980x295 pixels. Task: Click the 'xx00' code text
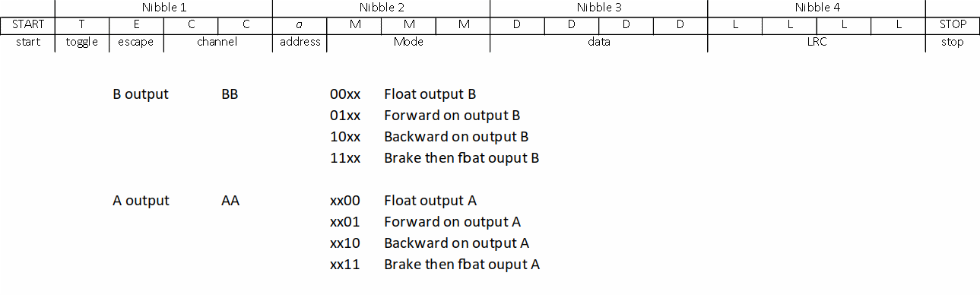[344, 201]
